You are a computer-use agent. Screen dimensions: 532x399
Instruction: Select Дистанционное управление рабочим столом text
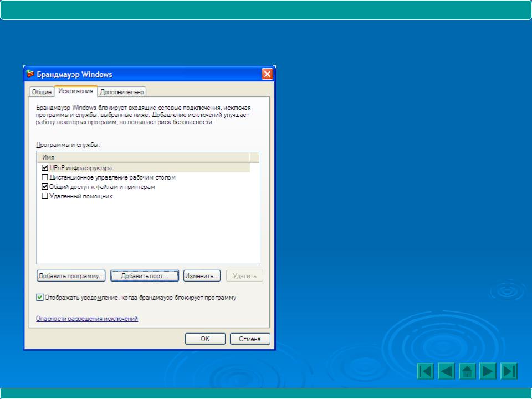pos(112,177)
